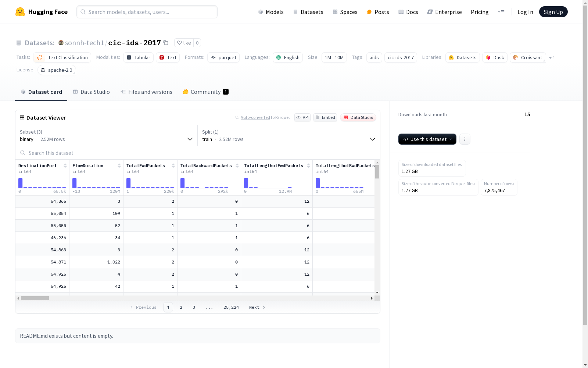Click the API button
Screen dimensions: 588x368
tap(302, 117)
